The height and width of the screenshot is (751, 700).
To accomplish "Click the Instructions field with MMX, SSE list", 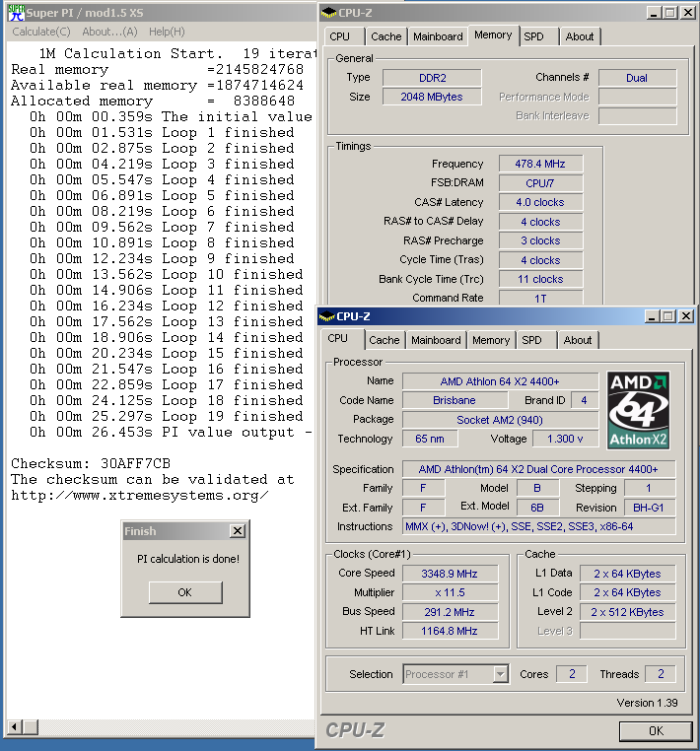I will click(539, 527).
